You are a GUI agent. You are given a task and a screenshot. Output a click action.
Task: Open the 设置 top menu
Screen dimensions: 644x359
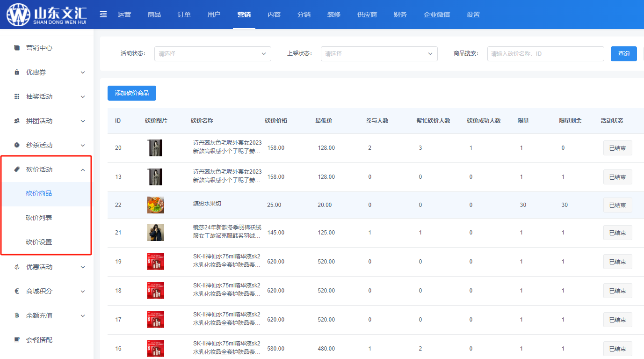tap(473, 15)
